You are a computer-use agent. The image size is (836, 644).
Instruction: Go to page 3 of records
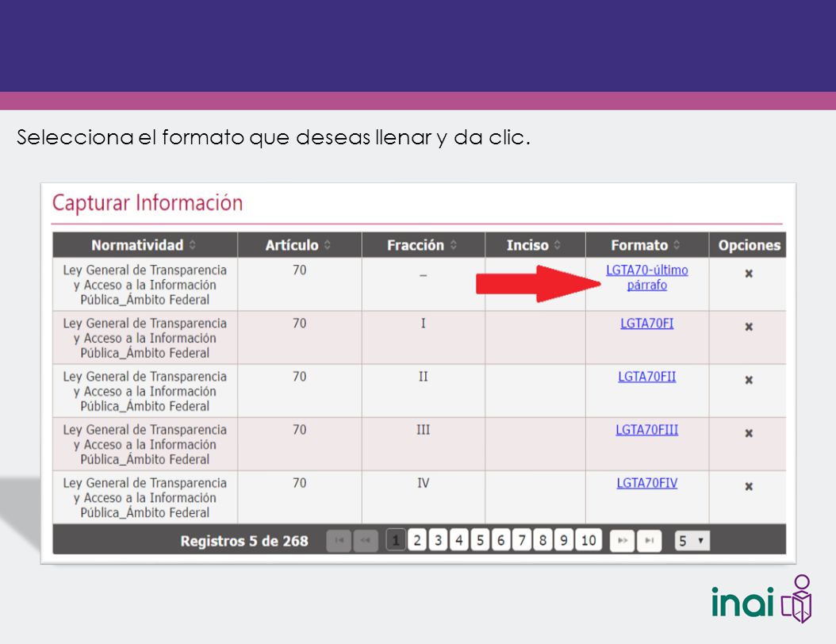[438, 541]
